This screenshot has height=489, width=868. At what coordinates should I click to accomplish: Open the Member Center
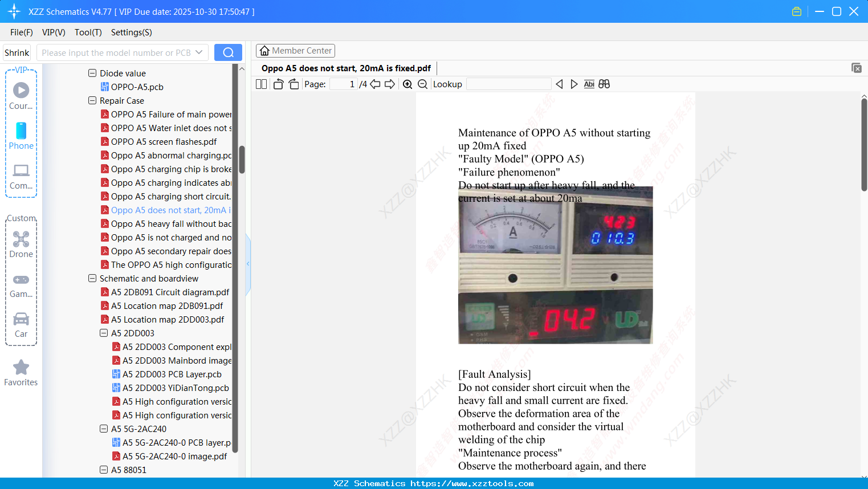295,51
